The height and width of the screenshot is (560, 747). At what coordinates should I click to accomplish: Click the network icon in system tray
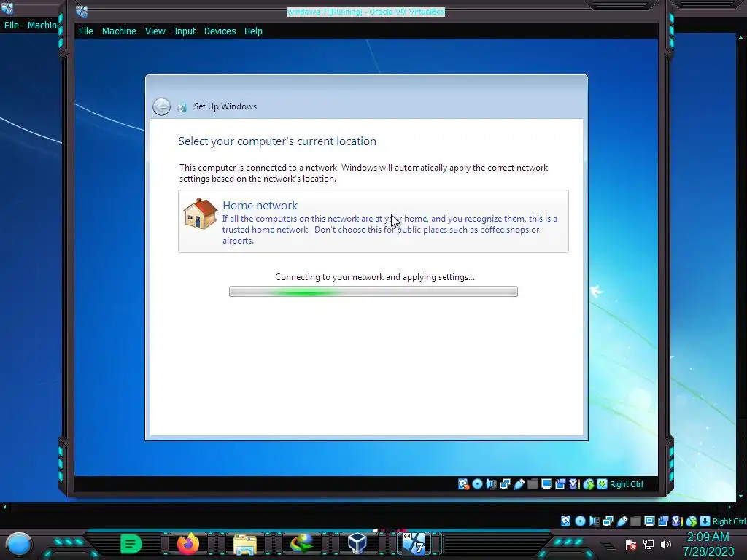click(649, 544)
